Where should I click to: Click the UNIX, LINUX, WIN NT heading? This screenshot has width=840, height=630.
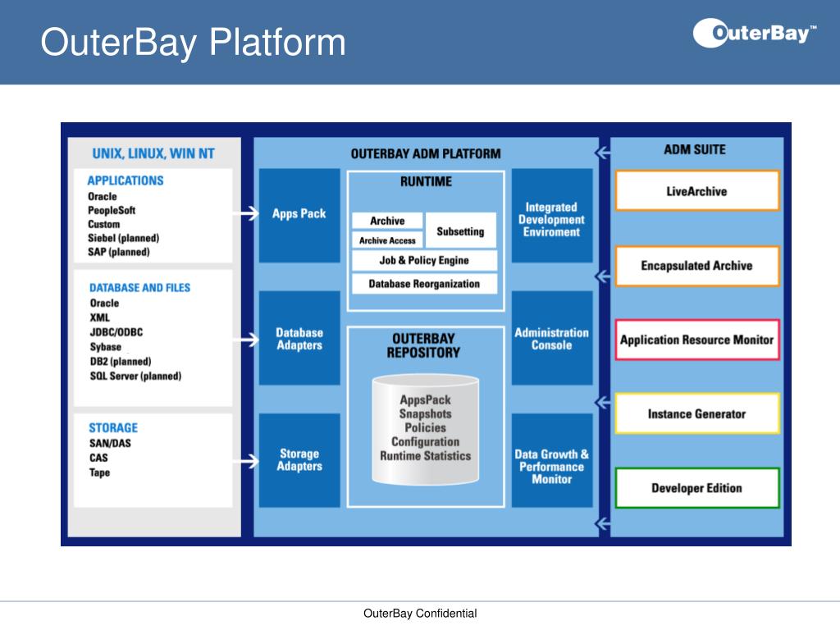(153, 153)
